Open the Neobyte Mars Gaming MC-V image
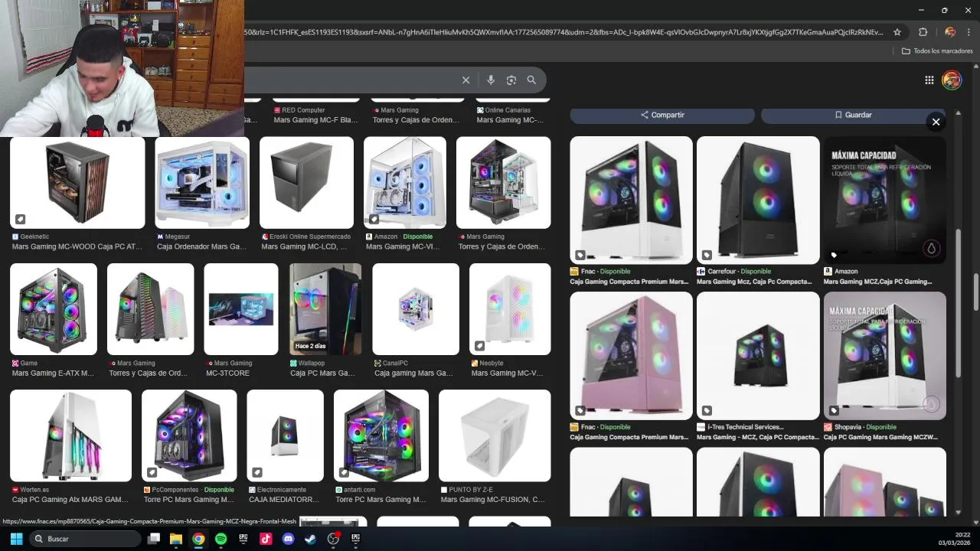 510,309
